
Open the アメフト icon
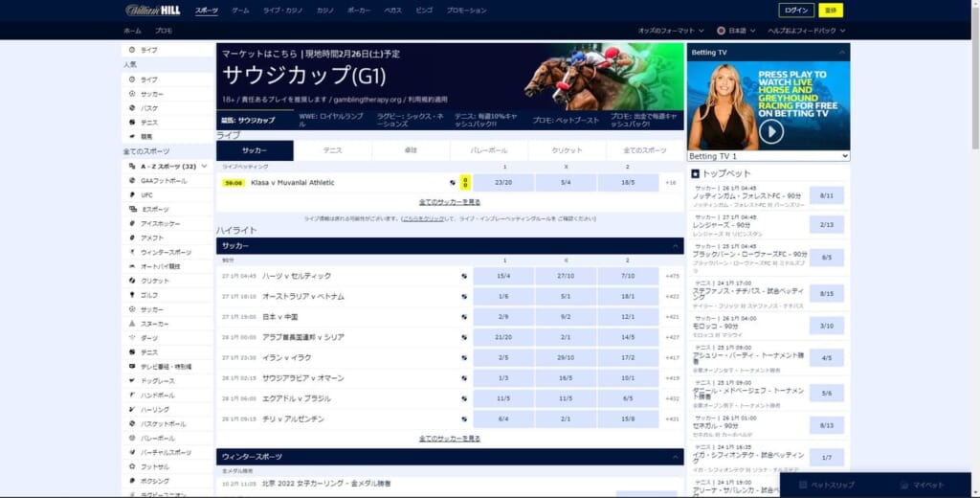[x=132, y=238]
